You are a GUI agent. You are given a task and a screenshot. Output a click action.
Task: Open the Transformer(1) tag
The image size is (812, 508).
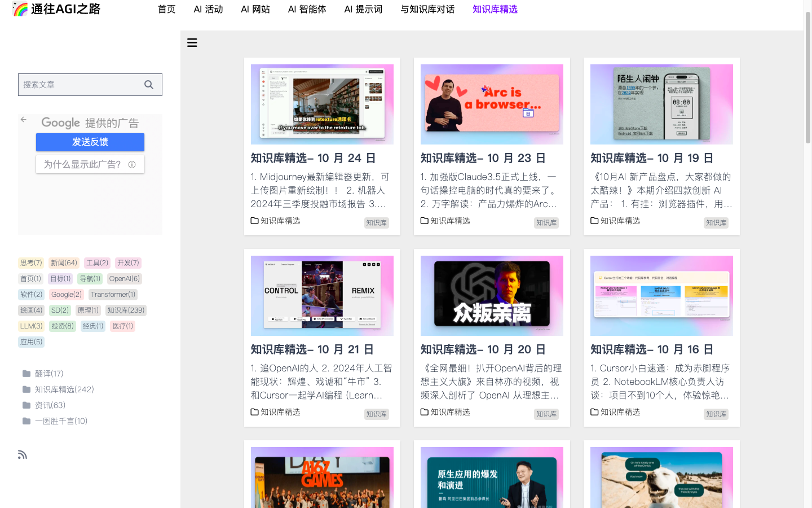click(x=113, y=295)
